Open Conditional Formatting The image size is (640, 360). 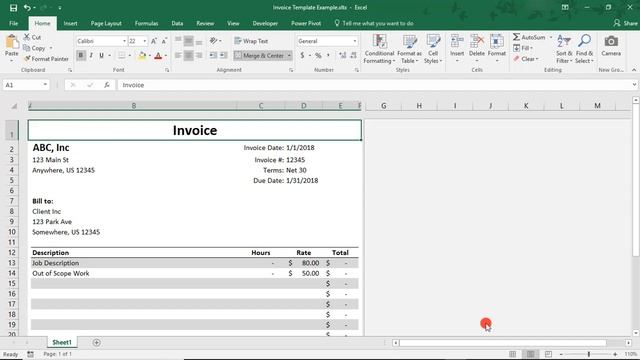click(x=379, y=49)
